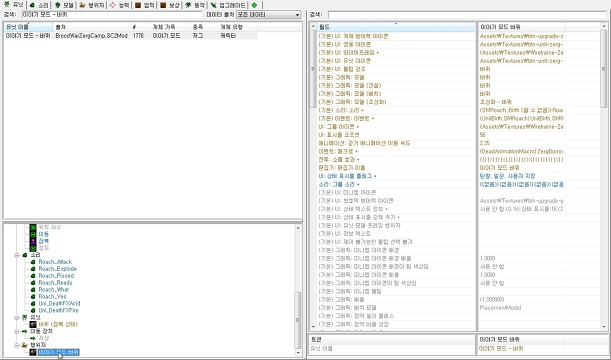
Task: Switch to the 업그레이드 (Upgrades) tab
Action: click(x=228, y=5)
